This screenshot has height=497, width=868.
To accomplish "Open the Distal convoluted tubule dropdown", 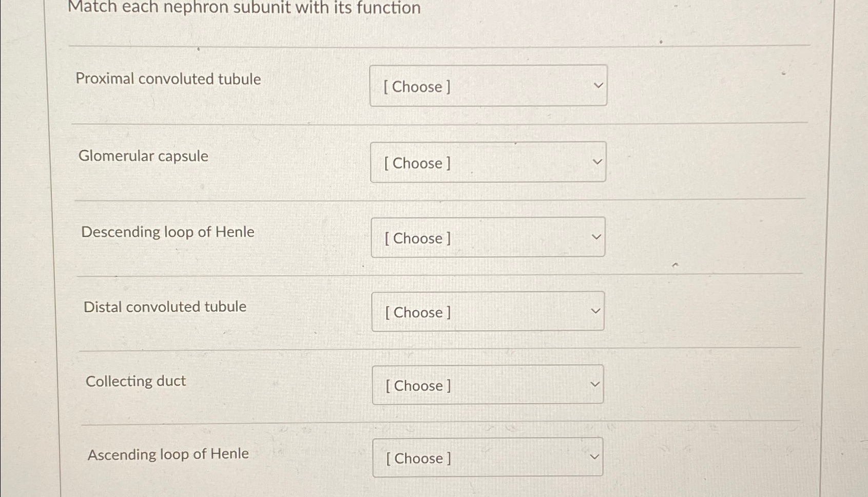I will click(x=488, y=311).
